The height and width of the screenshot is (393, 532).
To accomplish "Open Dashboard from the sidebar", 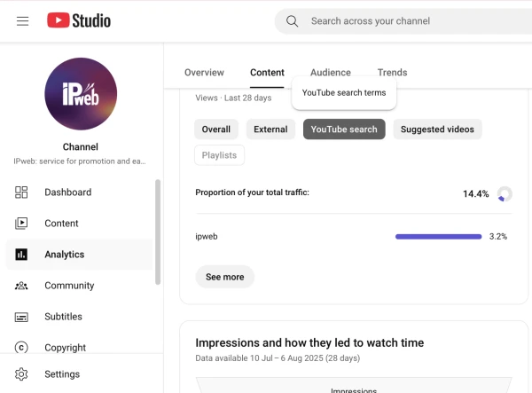I will [67, 193].
